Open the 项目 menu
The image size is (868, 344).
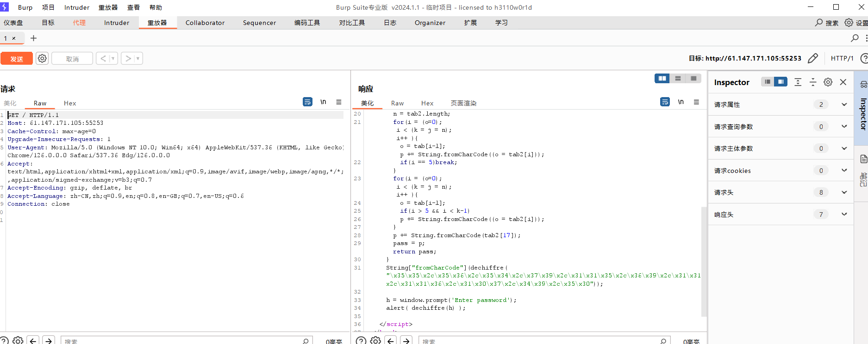point(48,7)
